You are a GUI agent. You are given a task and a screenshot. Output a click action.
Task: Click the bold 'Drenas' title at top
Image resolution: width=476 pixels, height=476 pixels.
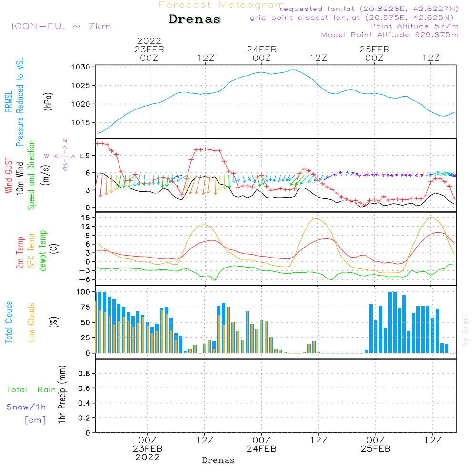[195, 19]
